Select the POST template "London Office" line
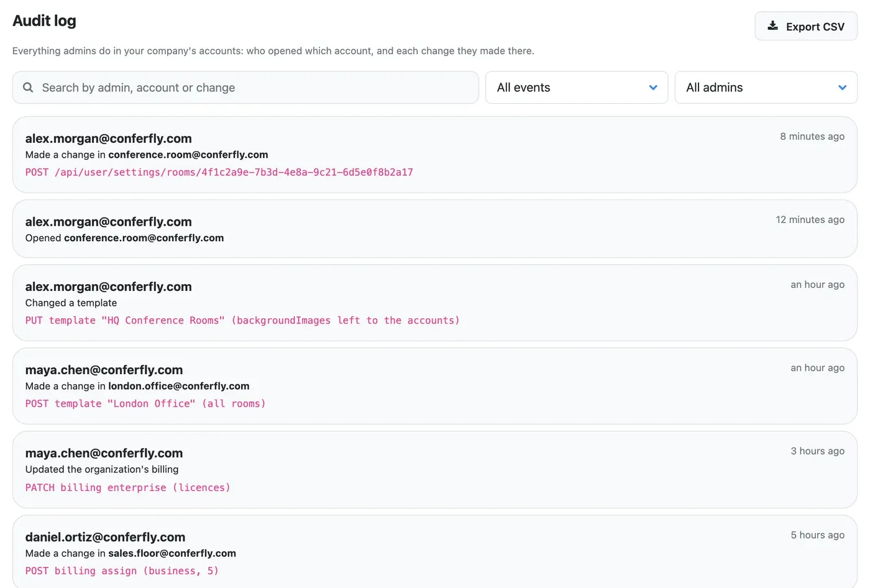This screenshot has width=870, height=588. (145, 404)
